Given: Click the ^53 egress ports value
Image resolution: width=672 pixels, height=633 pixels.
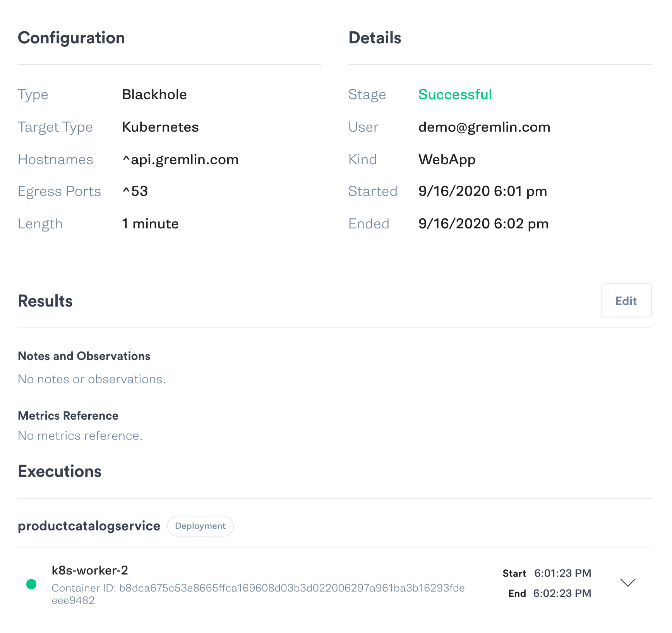Looking at the screenshot, I should (135, 191).
